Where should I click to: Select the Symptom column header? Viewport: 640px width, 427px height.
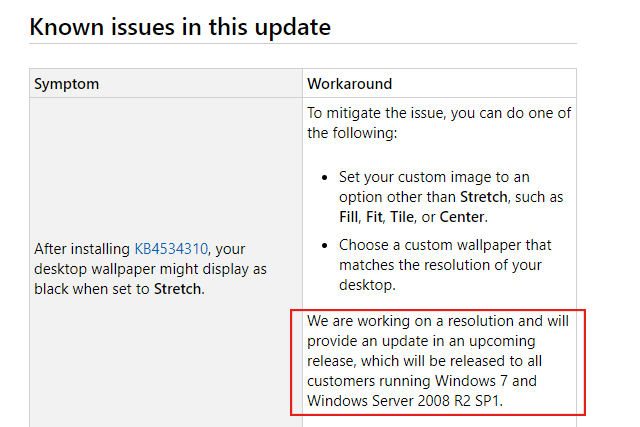coord(66,83)
